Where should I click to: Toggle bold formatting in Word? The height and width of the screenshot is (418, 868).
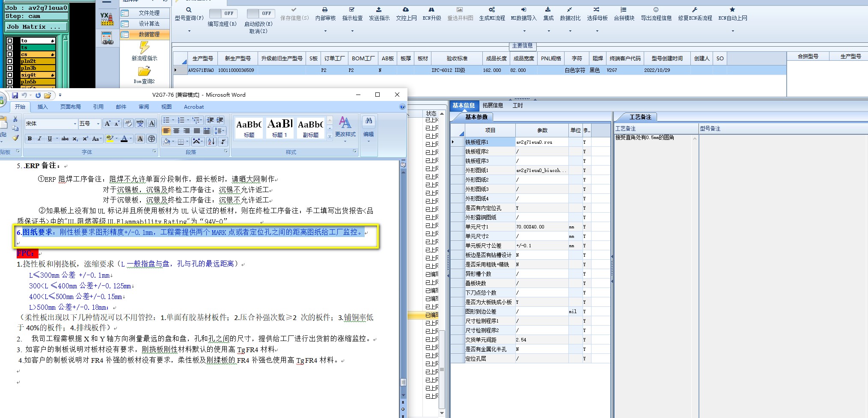30,139
